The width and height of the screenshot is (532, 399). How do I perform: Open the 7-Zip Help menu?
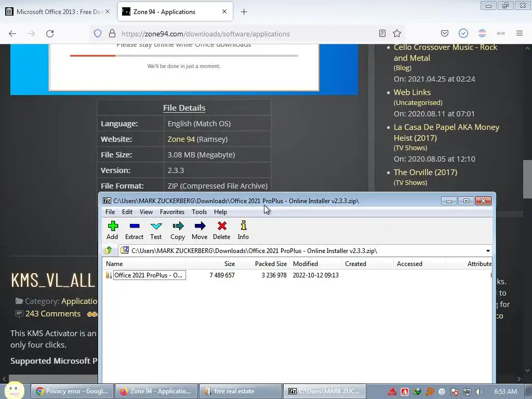220,212
